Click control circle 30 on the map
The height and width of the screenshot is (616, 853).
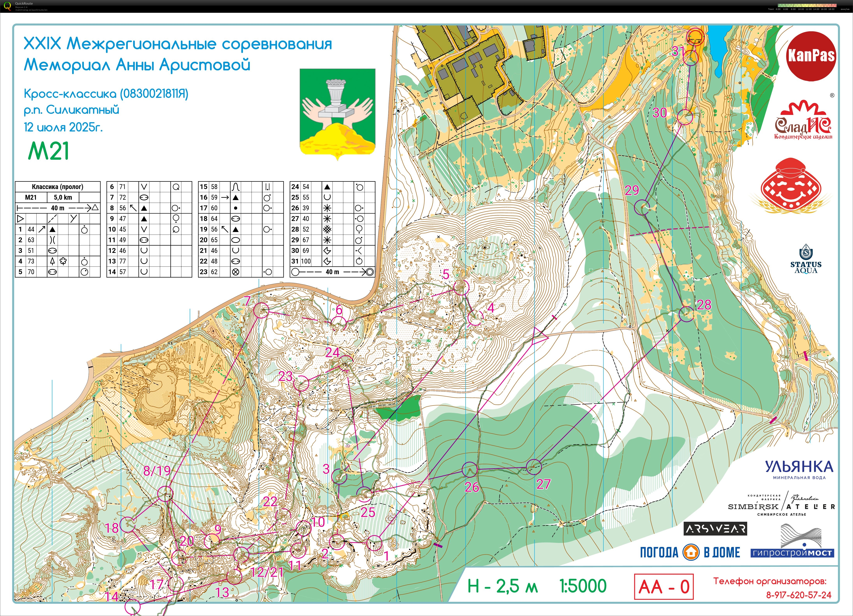pos(685,117)
